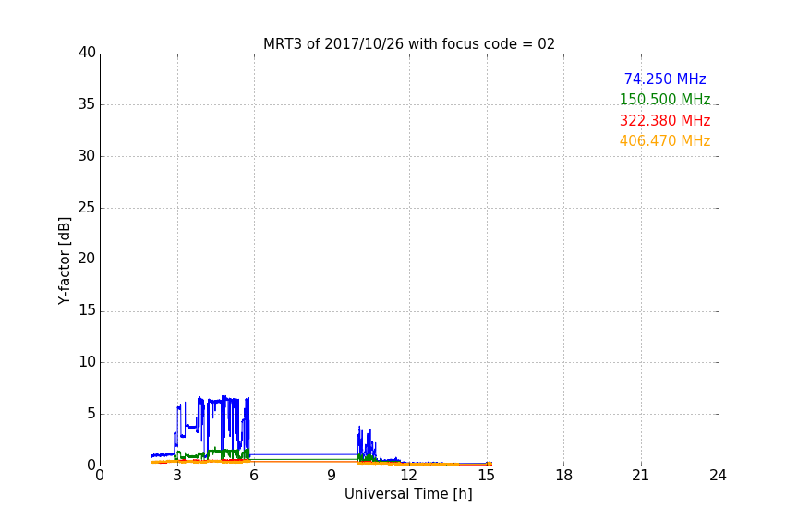This screenshot has height=532, width=798.
Task: Click the y-axis tick label '5'
Action: (91, 414)
